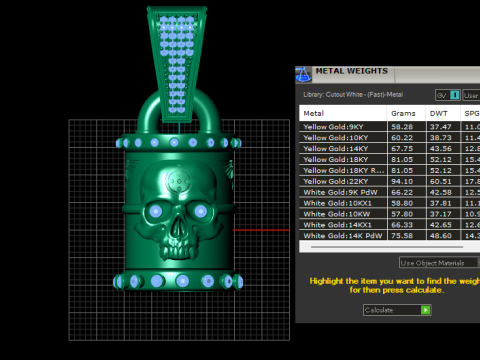Image resolution: width=480 pixels, height=360 pixels.
Task: Click the 37.47 DWT value
Action: tap(440, 127)
